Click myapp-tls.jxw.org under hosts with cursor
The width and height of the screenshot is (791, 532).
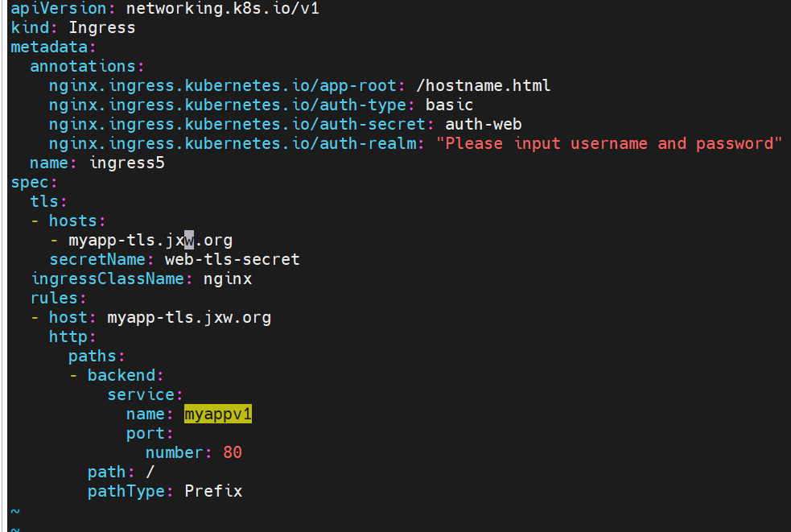click(150, 241)
